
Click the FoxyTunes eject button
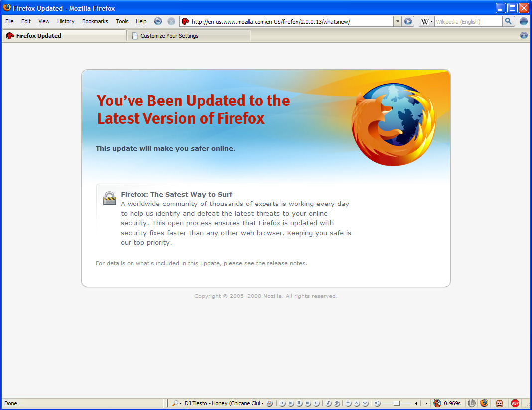(x=348, y=403)
